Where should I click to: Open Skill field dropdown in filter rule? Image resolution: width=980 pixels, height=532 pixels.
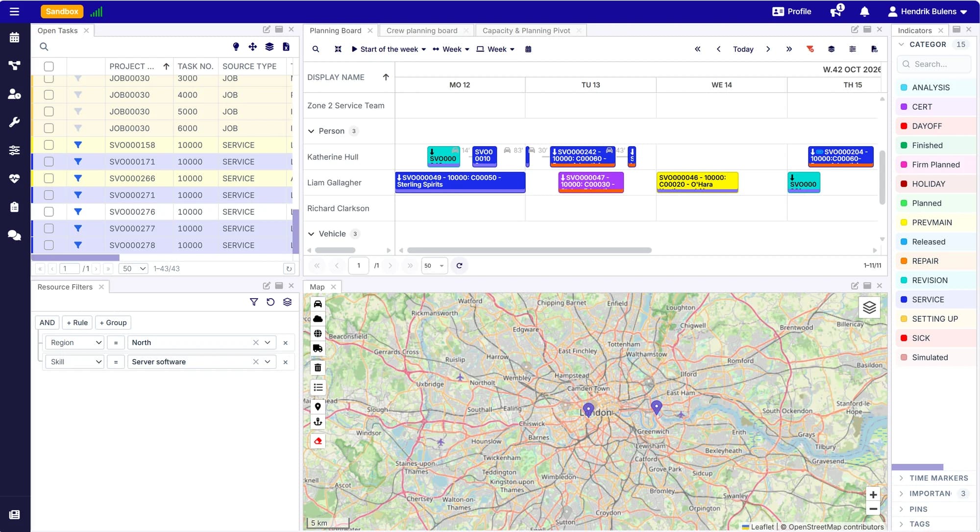75,362
